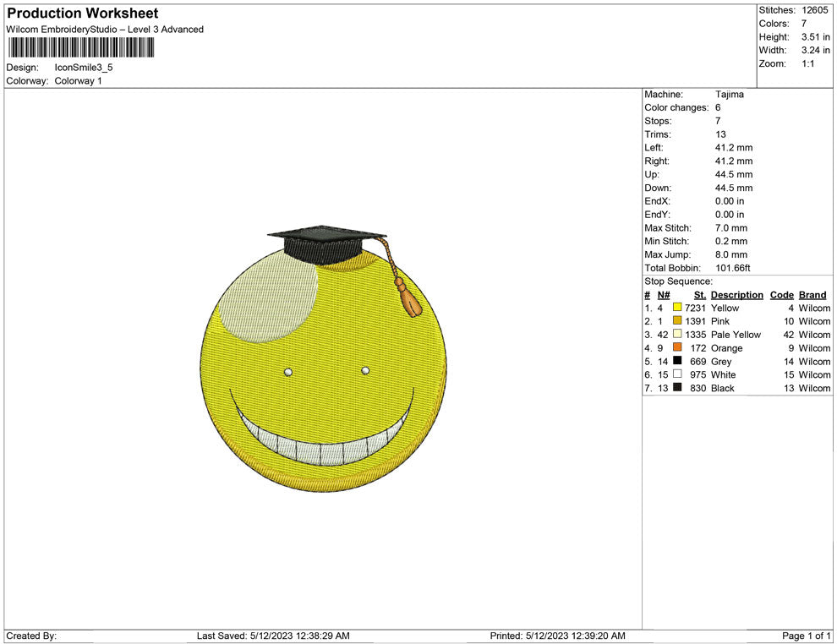This screenshot has height=644, width=837.
Task: Click the Total Bobbin value 101.66ft
Action: [x=733, y=268]
